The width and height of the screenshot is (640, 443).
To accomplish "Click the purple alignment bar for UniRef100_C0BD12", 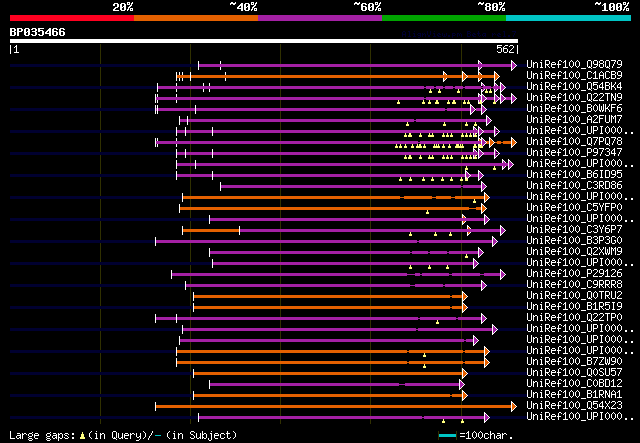I will (x=337, y=384).
